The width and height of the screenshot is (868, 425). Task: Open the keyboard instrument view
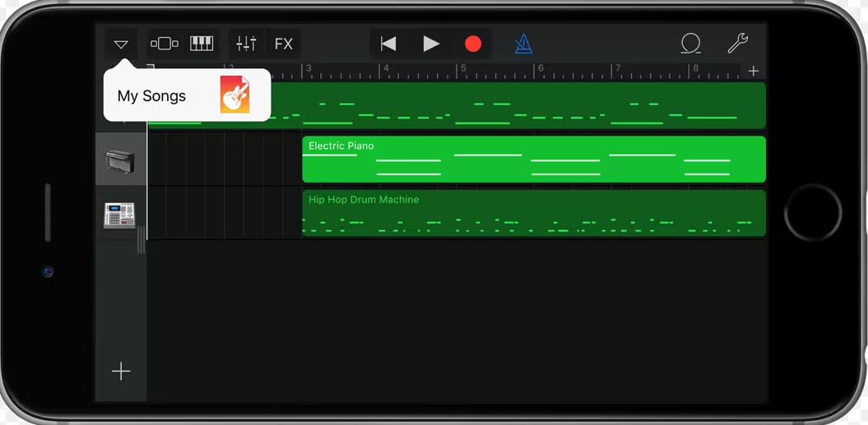[x=202, y=44]
